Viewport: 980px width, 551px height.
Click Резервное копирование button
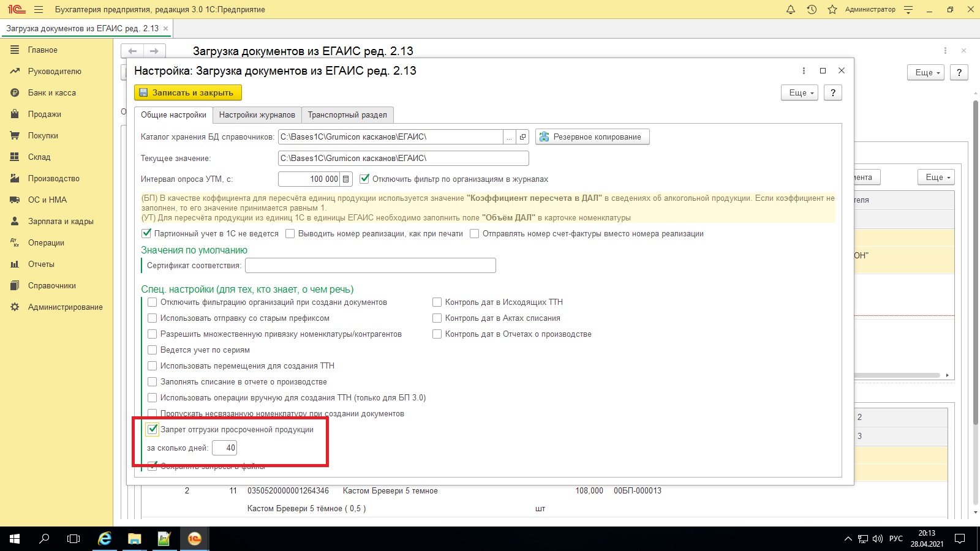click(592, 137)
